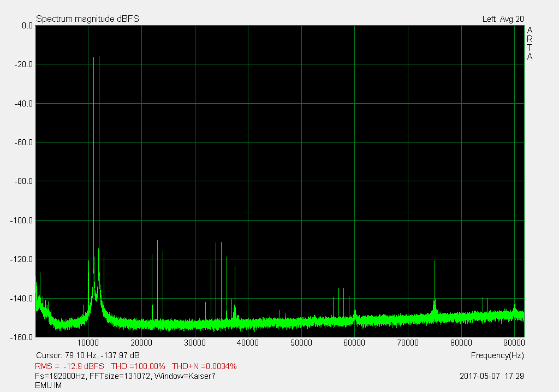Click the tallest harmonic peak near 23000 Hz
The height and width of the screenshot is (392, 559).
click(x=157, y=280)
